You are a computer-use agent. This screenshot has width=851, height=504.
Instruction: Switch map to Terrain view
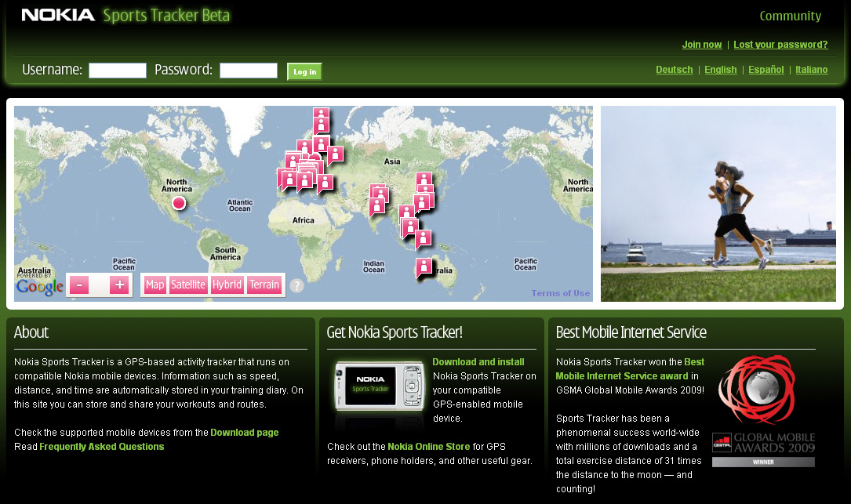pos(264,285)
